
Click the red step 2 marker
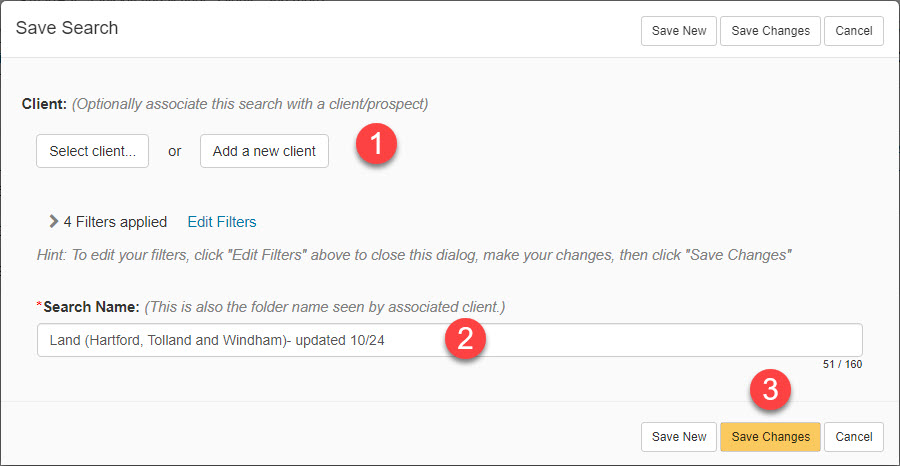coord(465,339)
